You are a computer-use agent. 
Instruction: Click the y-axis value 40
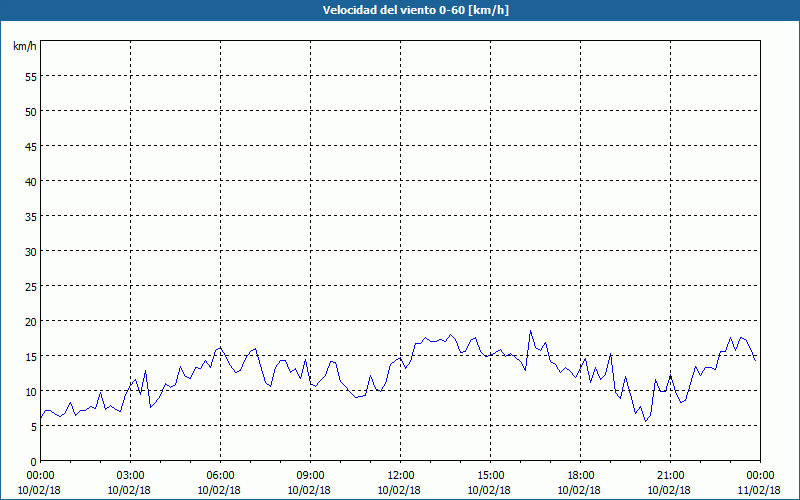[x=31, y=181]
